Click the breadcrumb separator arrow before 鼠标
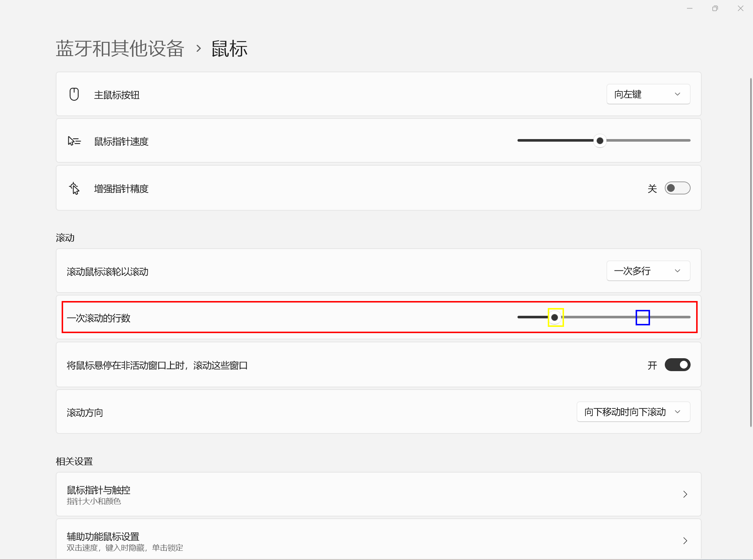 pos(199,48)
